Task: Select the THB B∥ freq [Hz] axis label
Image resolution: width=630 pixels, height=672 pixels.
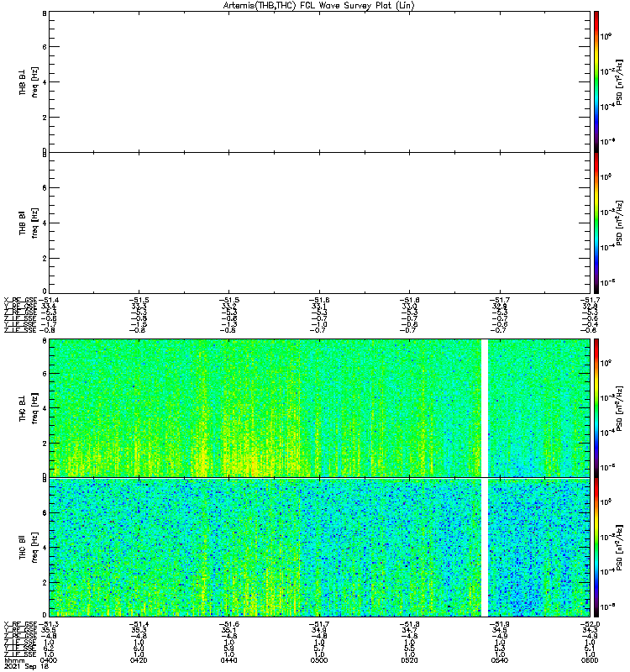Action: coord(29,223)
